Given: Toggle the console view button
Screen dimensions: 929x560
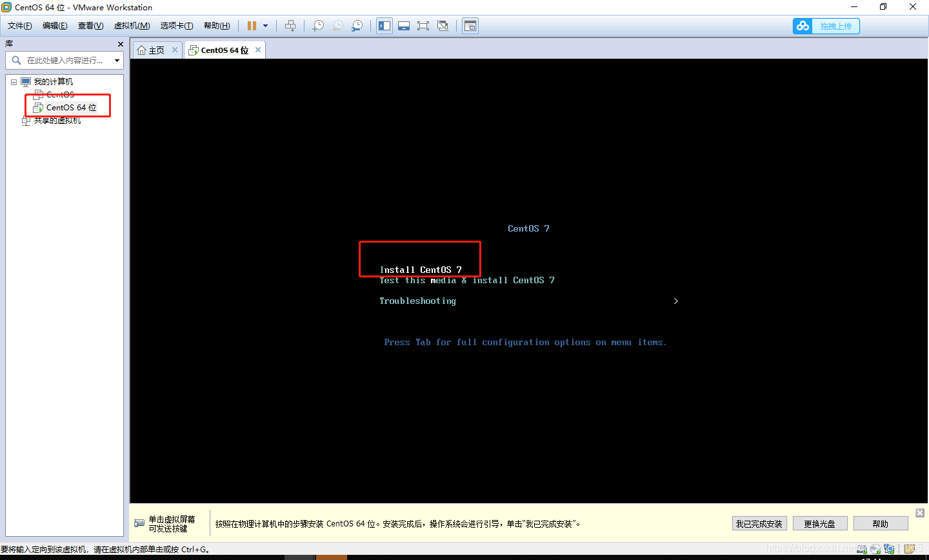Looking at the screenshot, I should 470,26.
